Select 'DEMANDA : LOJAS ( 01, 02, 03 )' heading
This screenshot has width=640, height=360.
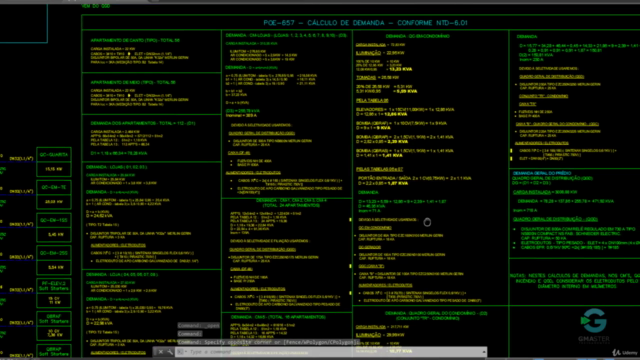[117, 167]
